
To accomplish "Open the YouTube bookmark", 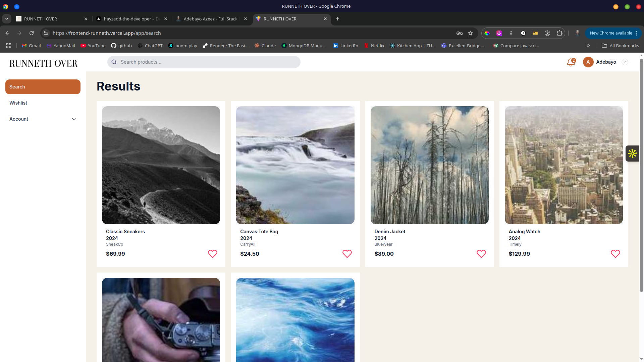I will coord(93,46).
